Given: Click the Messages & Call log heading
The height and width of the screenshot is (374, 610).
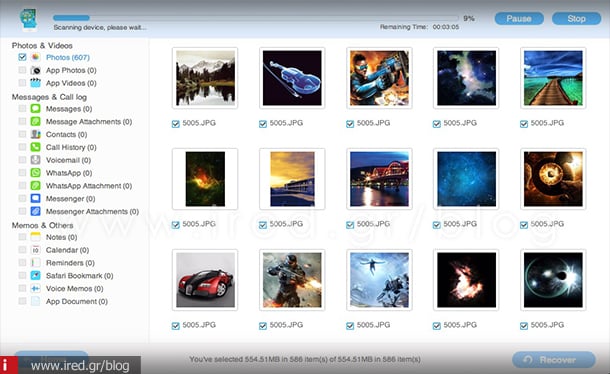Looking at the screenshot, I should point(49,97).
